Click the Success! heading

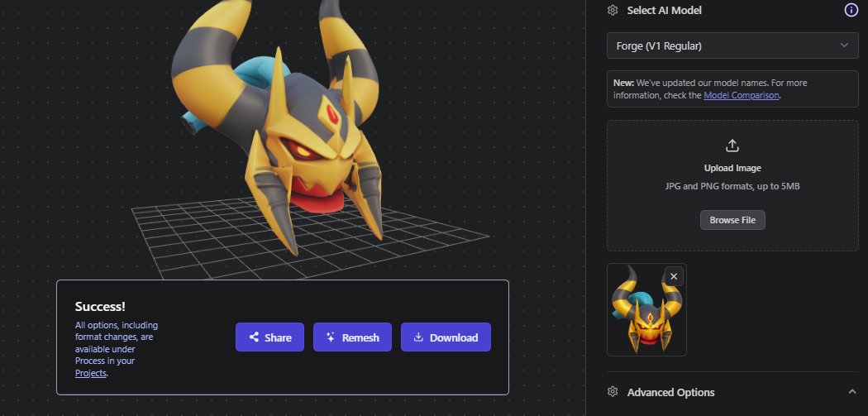click(x=100, y=306)
